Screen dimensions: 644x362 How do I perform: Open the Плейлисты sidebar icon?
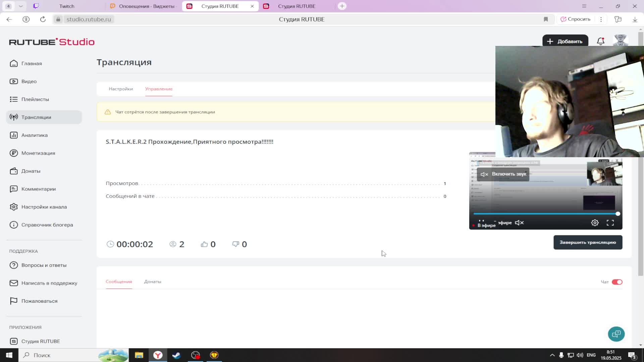[14, 99]
